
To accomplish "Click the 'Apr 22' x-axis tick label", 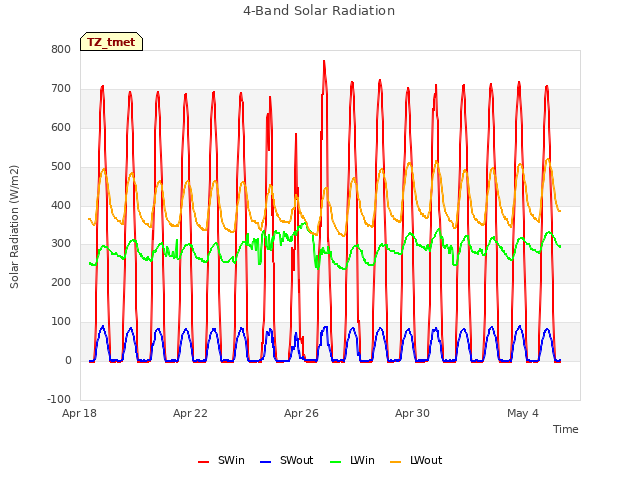I will point(190,413).
